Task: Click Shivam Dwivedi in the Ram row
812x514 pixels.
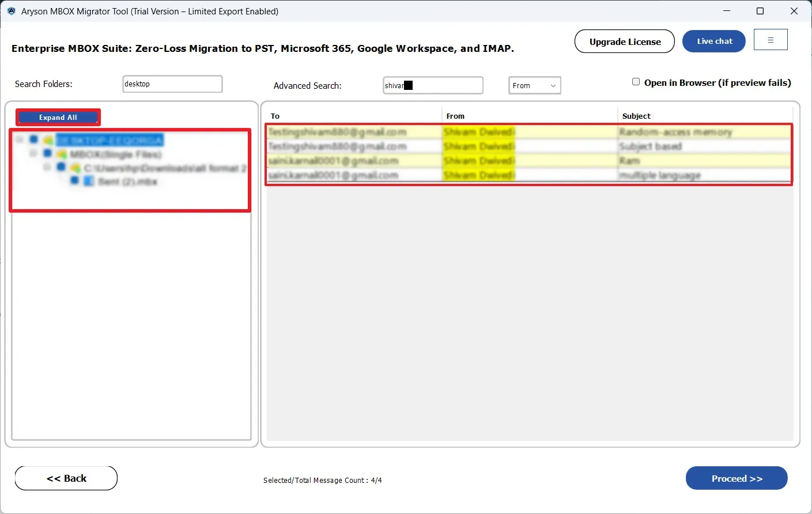Action: coord(479,161)
